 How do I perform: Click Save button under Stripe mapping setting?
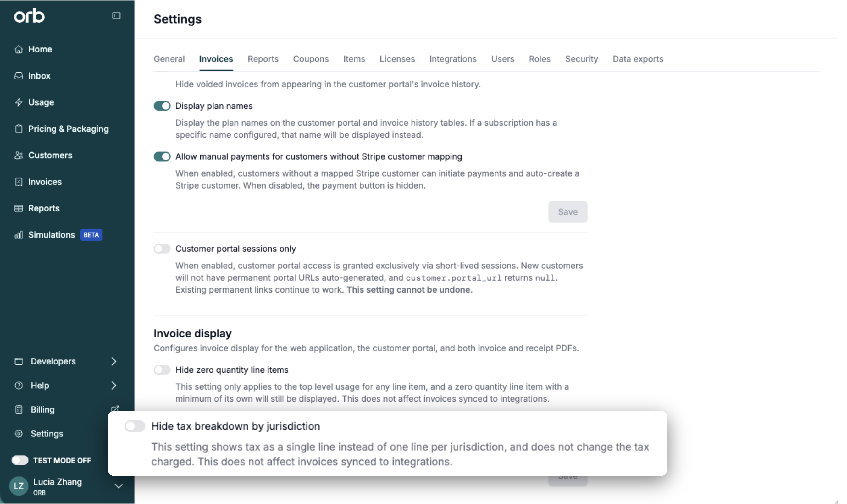(567, 212)
